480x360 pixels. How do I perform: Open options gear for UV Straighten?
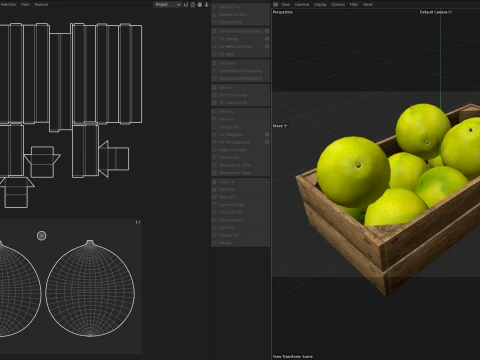pyautogui.click(x=267, y=135)
